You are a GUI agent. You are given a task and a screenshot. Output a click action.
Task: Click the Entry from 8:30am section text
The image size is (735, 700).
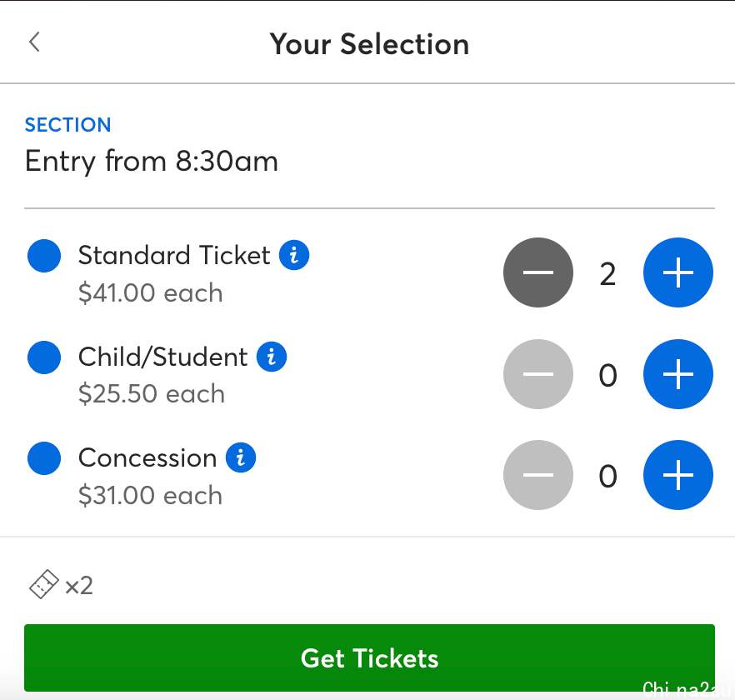click(152, 162)
